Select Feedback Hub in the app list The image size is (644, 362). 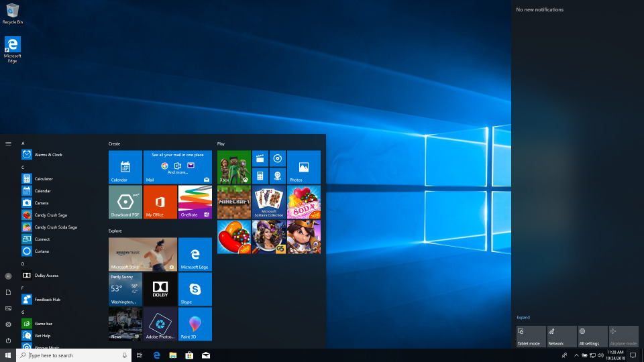coord(47,300)
